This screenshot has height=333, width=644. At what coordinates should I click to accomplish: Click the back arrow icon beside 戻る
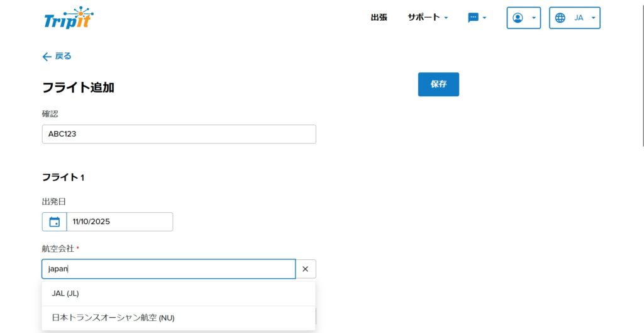pyautogui.click(x=47, y=57)
